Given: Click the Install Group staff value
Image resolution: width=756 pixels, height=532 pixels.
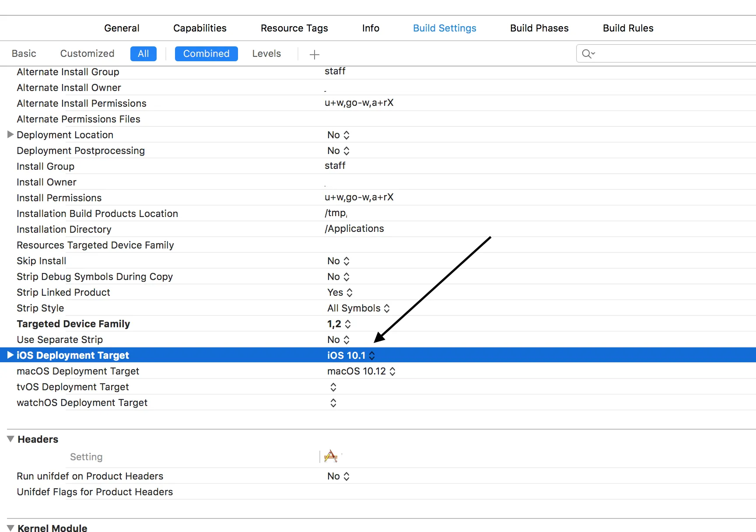Looking at the screenshot, I should [x=335, y=165].
